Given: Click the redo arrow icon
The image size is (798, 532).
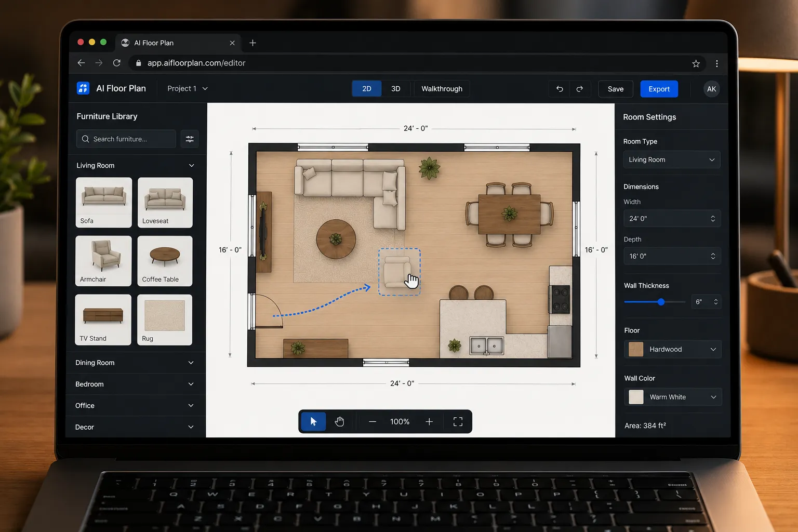Looking at the screenshot, I should pyautogui.click(x=579, y=89).
